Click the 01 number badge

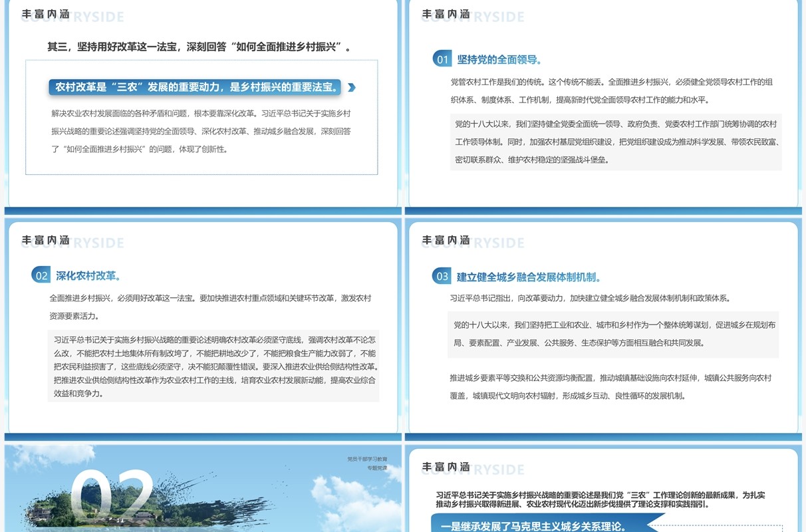coord(442,59)
